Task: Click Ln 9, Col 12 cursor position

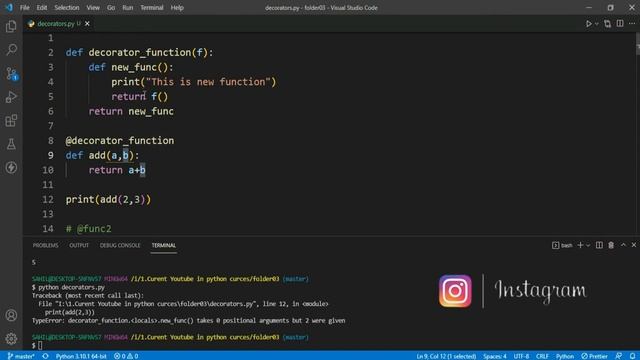Action: tap(446, 356)
